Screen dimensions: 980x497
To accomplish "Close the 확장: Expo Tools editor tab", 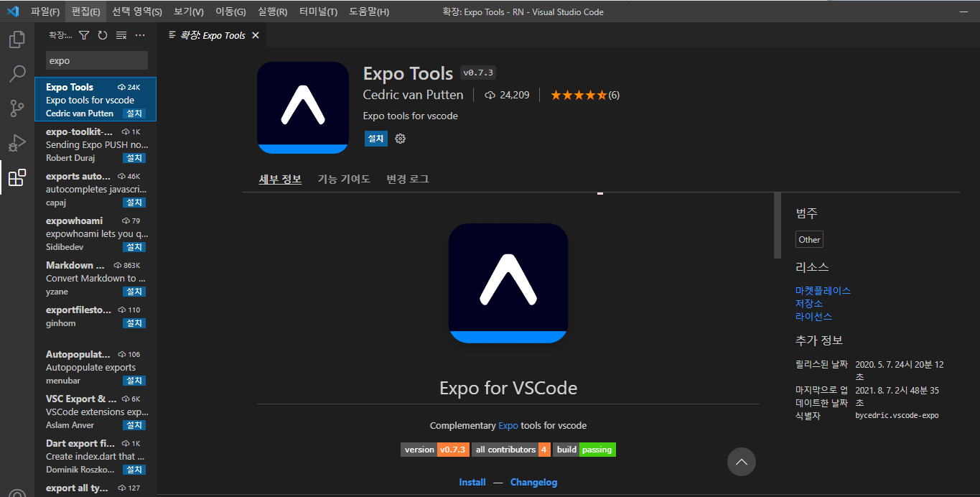I will [x=255, y=35].
